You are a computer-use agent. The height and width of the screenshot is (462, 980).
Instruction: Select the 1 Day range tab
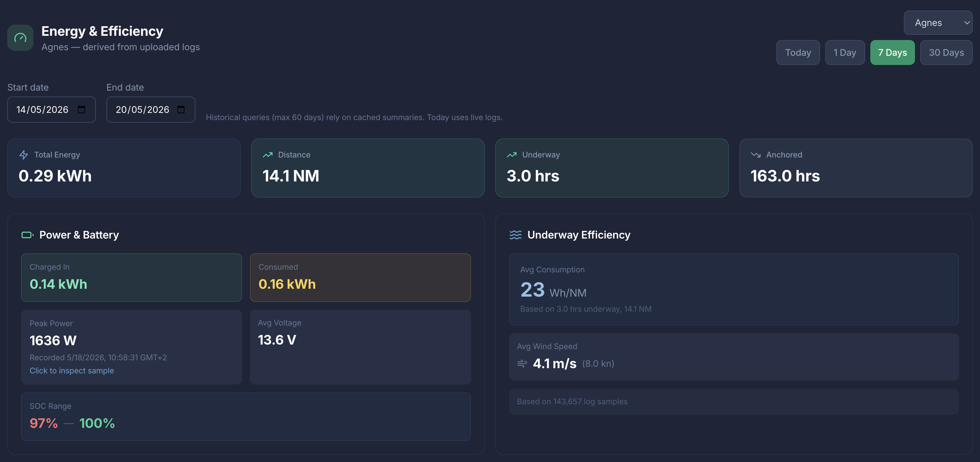tap(845, 52)
